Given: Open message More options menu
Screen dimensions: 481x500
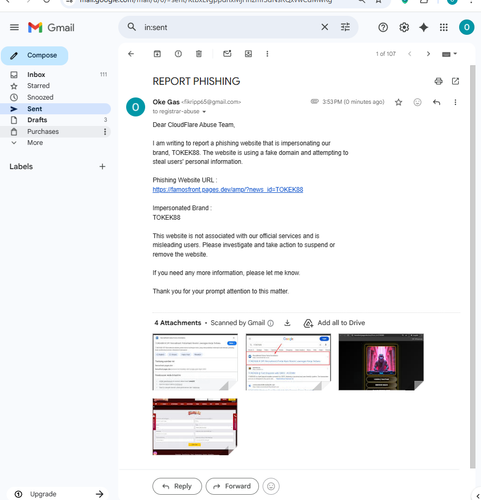Looking at the screenshot, I should pyautogui.click(x=455, y=102).
